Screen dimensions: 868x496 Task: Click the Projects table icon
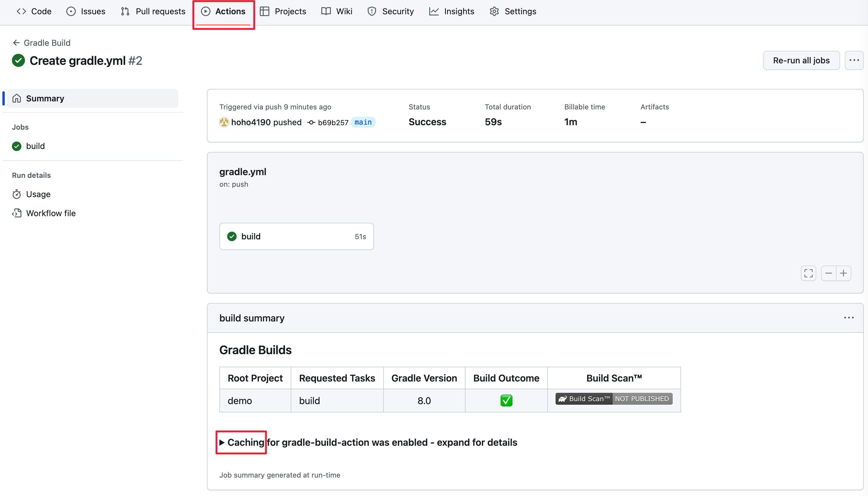tap(265, 11)
